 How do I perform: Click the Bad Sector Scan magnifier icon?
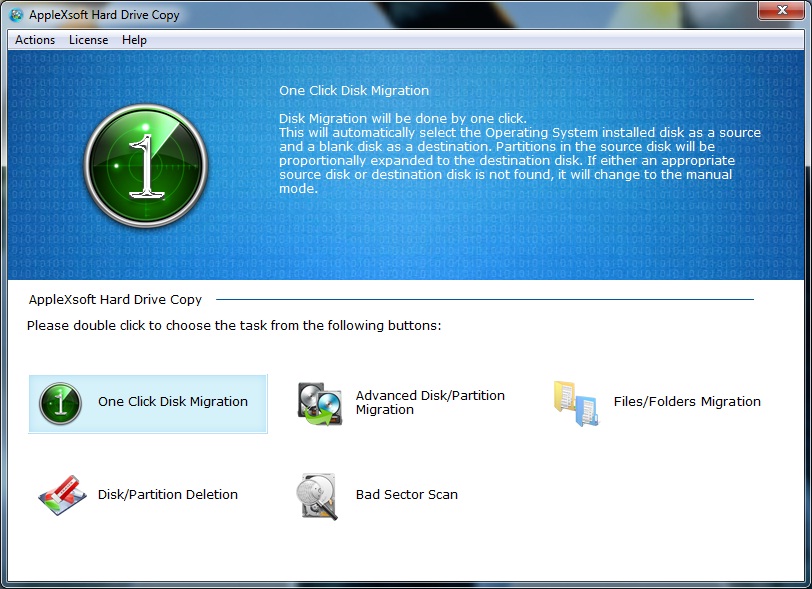tap(317, 496)
